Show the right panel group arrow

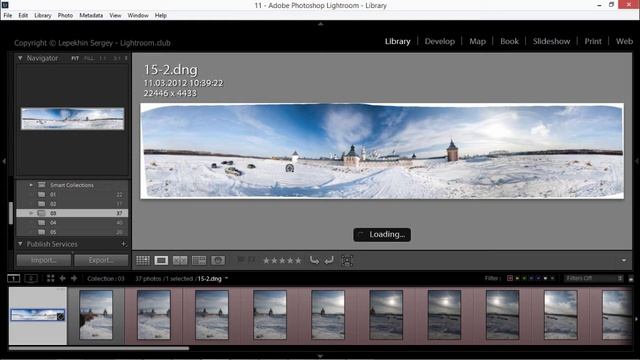coord(636,161)
